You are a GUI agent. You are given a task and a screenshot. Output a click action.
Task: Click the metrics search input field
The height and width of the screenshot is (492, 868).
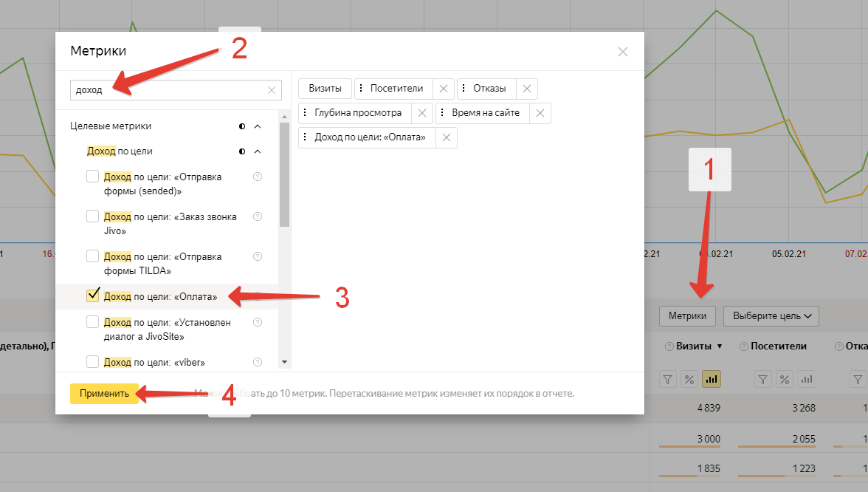tap(176, 90)
